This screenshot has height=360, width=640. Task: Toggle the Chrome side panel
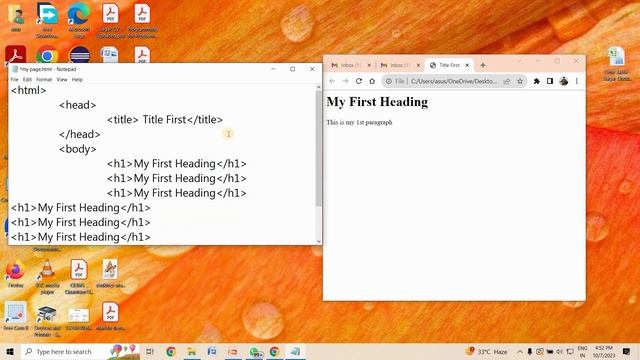click(550, 81)
